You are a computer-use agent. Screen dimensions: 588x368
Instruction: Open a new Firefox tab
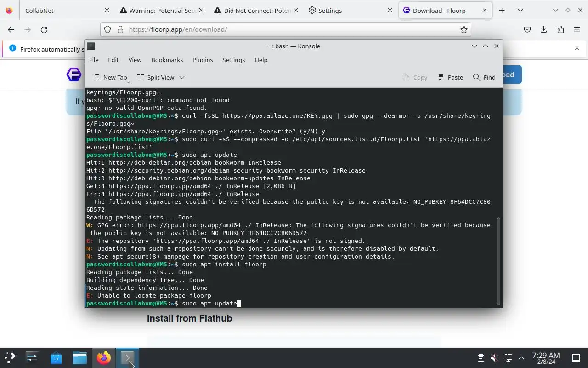[x=502, y=10]
